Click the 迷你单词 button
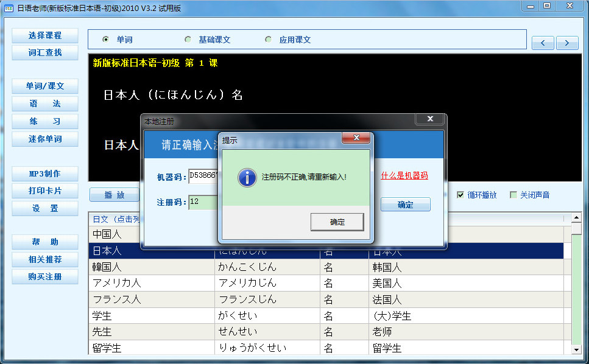589x364 pixels. click(45, 139)
